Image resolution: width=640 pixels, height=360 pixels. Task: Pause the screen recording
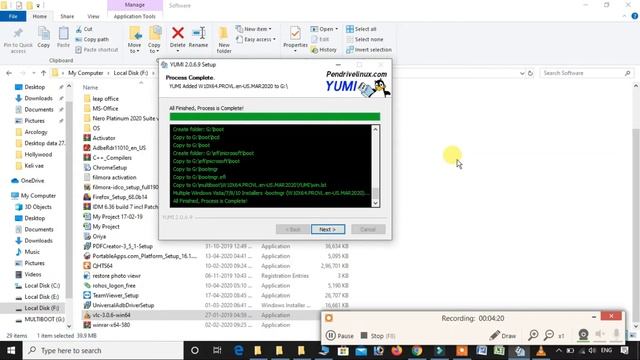[340, 336]
